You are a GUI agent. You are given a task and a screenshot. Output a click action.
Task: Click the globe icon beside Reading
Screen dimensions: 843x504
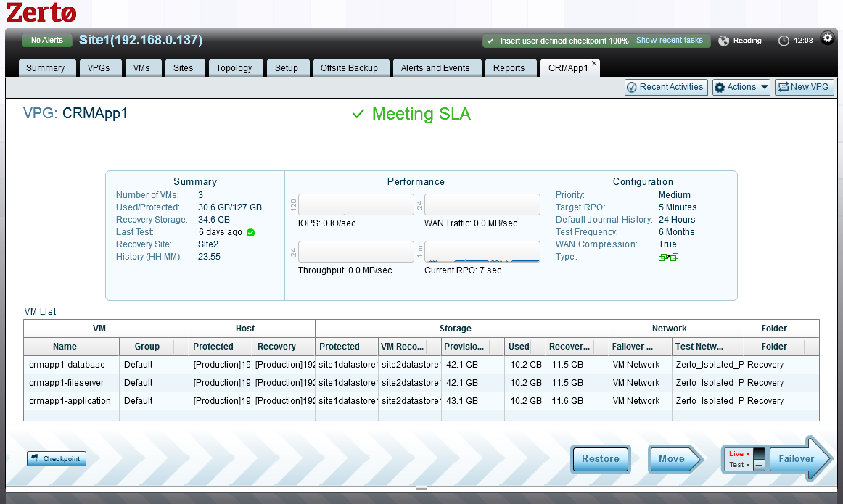[723, 41]
